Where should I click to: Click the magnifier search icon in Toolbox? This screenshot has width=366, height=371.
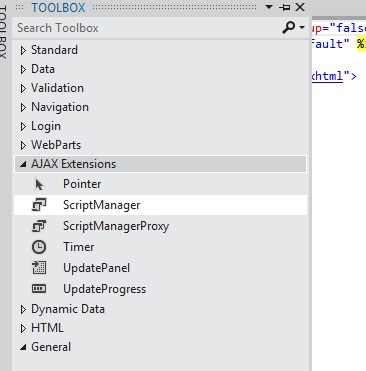288,28
